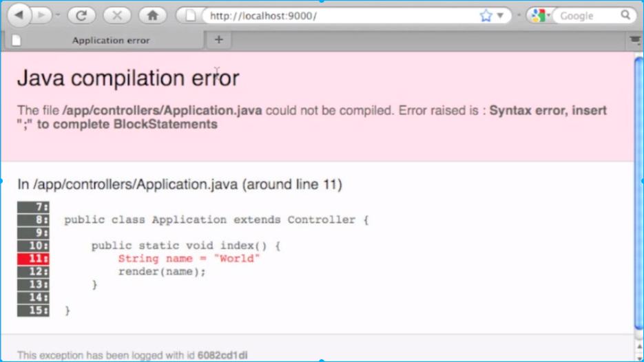
Task: Open the URL history dropdown arrow
Action: pyautogui.click(x=500, y=16)
